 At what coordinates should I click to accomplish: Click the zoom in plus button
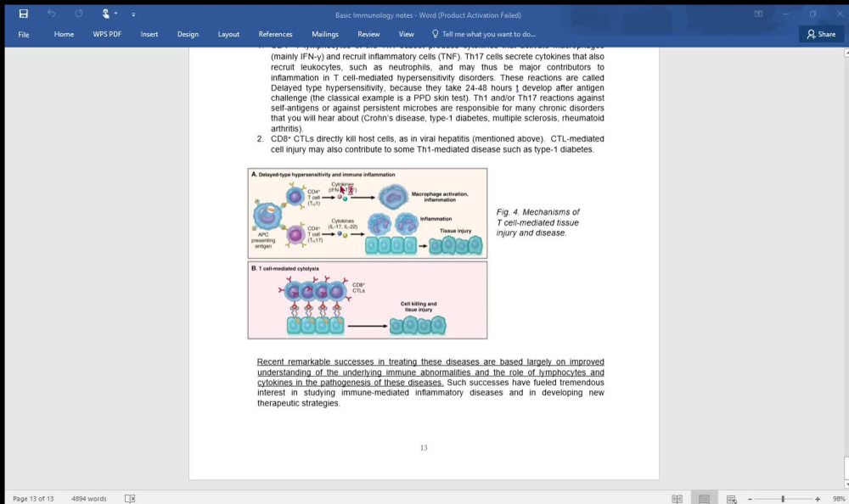coord(818,499)
